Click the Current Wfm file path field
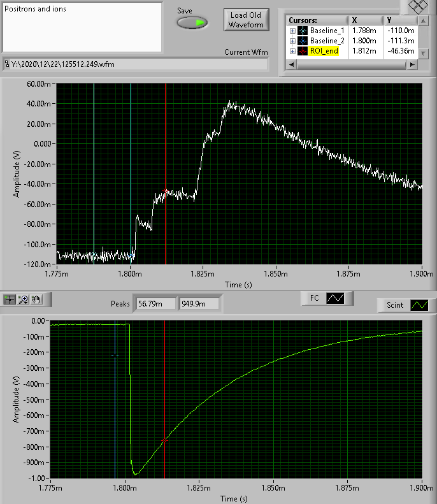The height and width of the screenshot is (504, 437). (137, 64)
